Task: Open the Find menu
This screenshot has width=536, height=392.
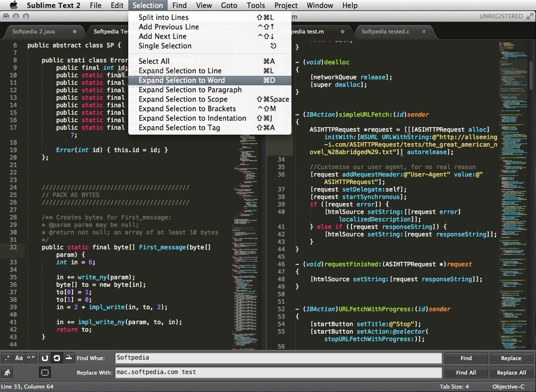Action: (180, 5)
